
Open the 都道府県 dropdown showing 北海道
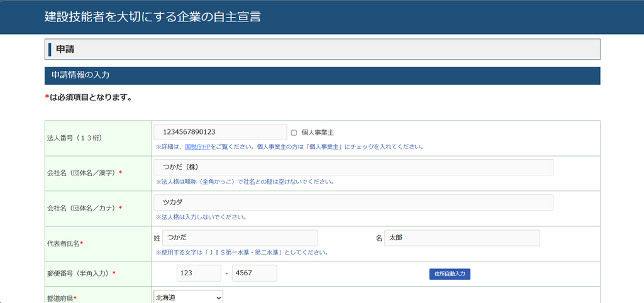[189, 297]
